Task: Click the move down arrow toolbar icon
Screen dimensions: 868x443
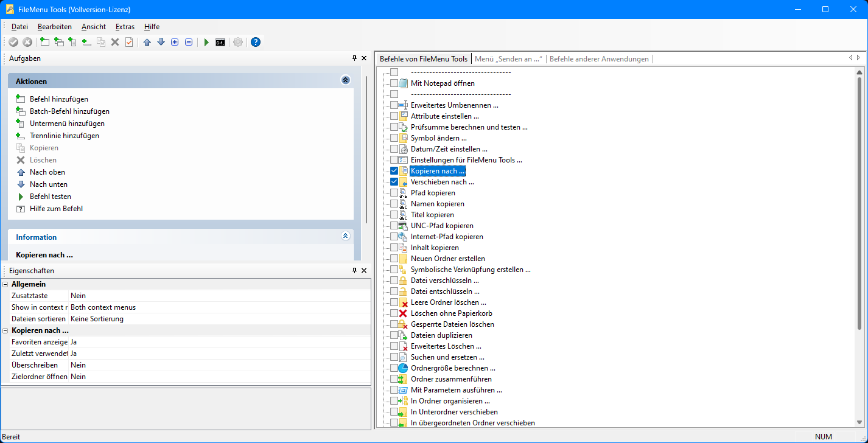Action: pyautogui.click(x=161, y=42)
